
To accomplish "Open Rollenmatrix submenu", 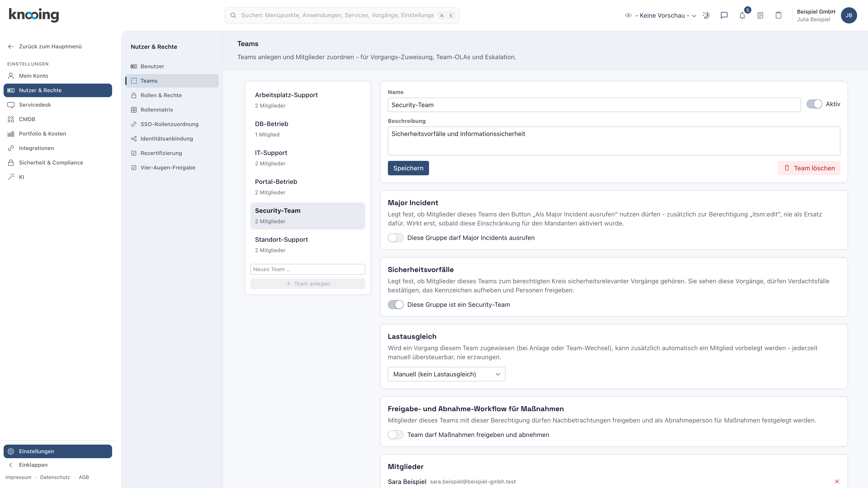I will (x=172, y=110).
